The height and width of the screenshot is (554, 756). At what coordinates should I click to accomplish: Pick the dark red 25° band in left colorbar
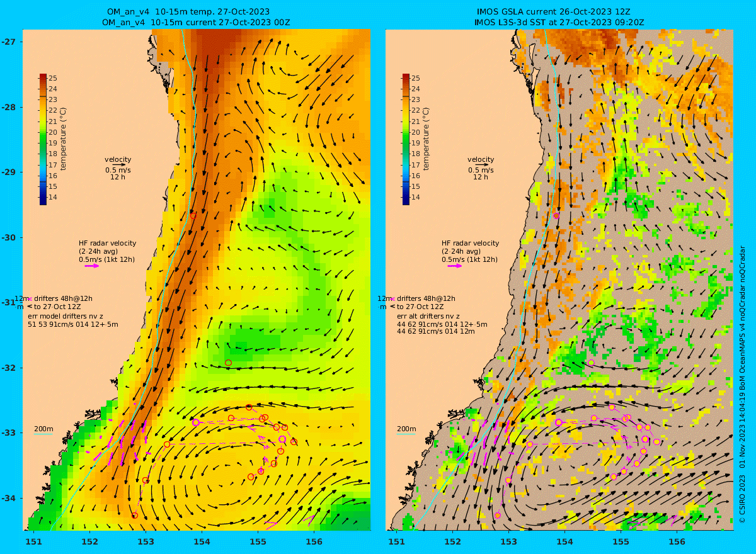pos(43,78)
